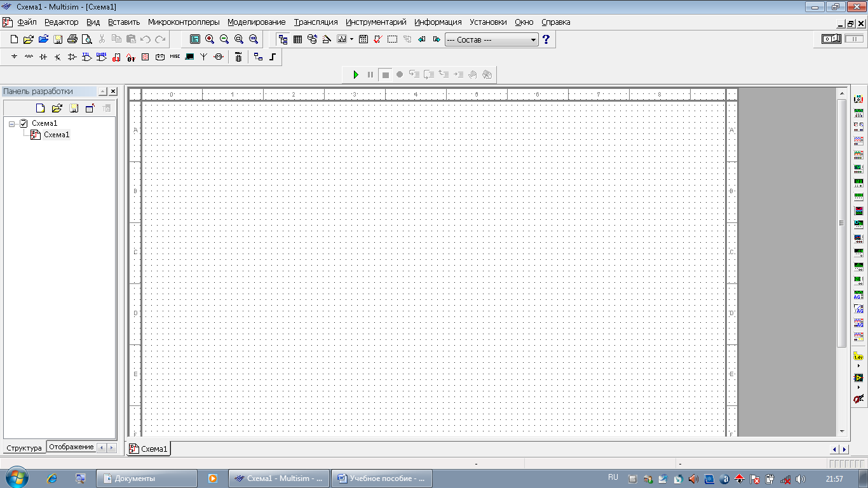Image resolution: width=868 pixels, height=488 pixels.
Task: Open the Микроконтроллеры menu
Action: point(184,22)
